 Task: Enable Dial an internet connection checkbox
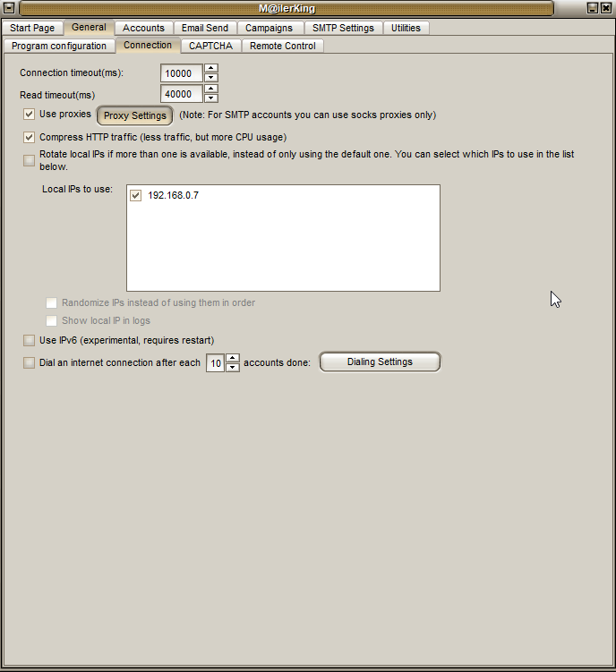tap(29, 362)
